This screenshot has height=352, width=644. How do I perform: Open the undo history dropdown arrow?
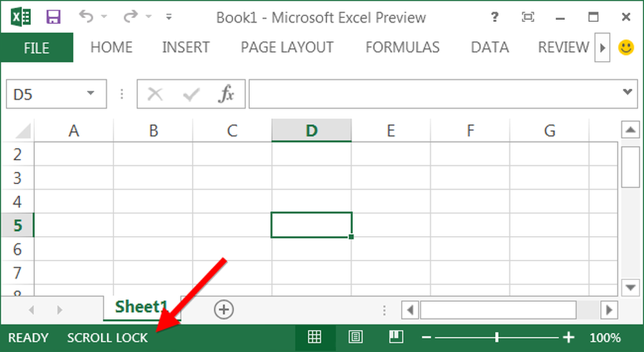coord(104,17)
